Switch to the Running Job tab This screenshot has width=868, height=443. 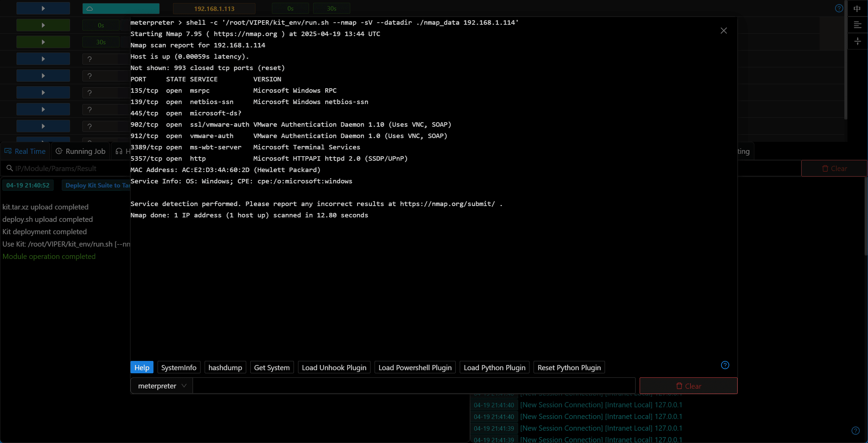[x=81, y=151]
